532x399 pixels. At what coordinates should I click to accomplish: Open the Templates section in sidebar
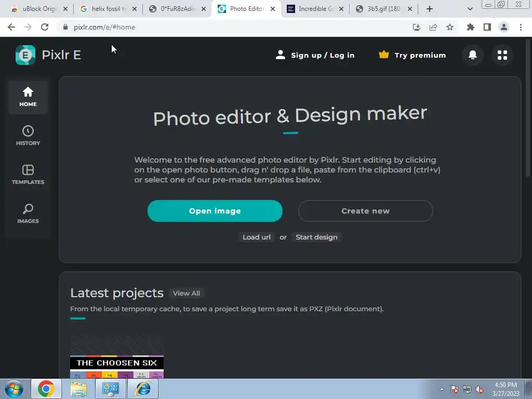28,175
